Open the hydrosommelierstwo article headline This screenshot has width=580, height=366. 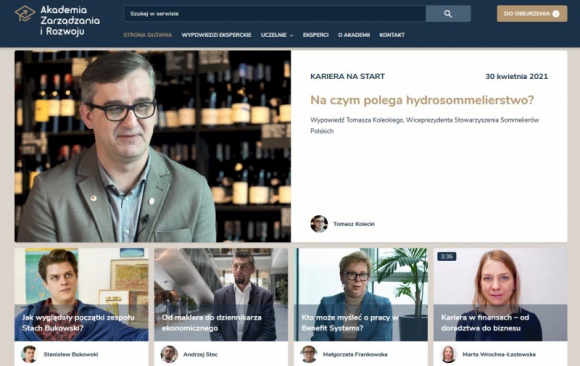coord(422,100)
